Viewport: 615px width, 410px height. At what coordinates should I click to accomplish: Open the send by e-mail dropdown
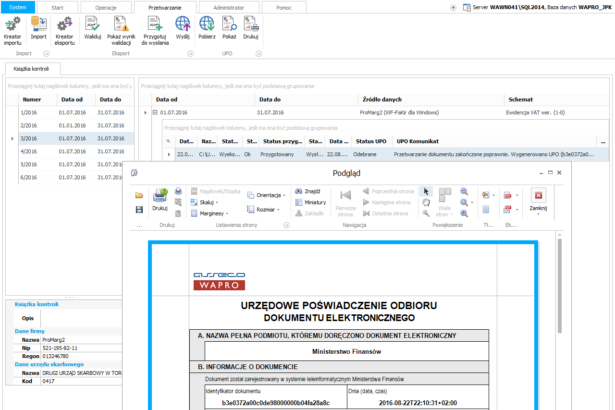[517, 210]
